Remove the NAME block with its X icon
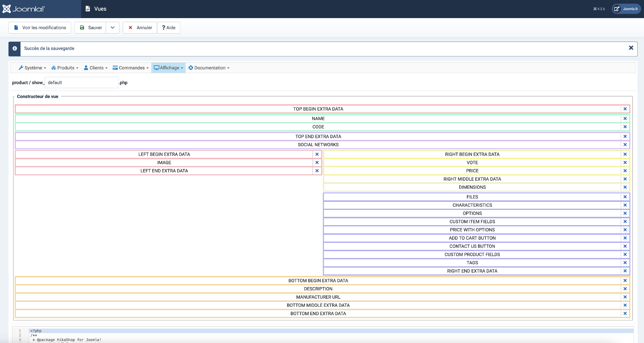This screenshot has width=644, height=343. [625, 119]
